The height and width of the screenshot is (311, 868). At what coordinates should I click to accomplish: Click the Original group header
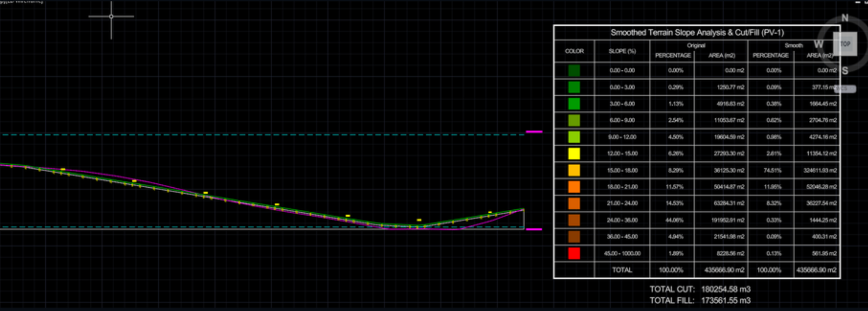pyautogui.click(x=696, y=45)
